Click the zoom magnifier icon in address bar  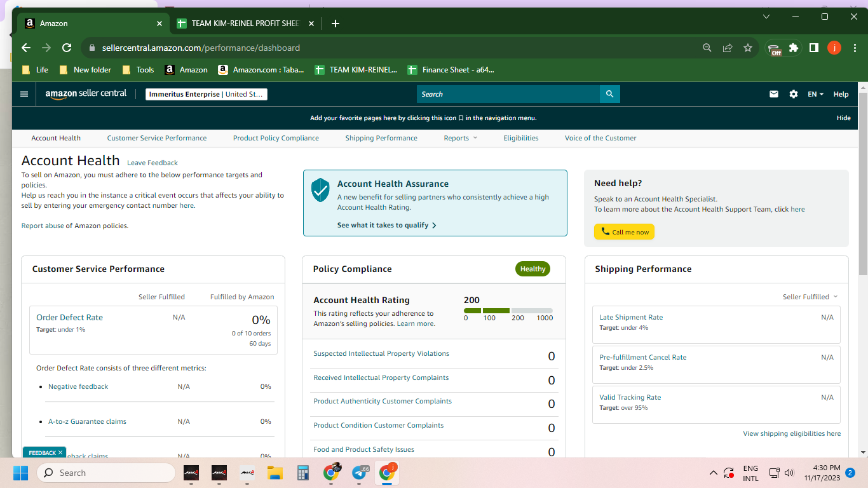point(707,48)
